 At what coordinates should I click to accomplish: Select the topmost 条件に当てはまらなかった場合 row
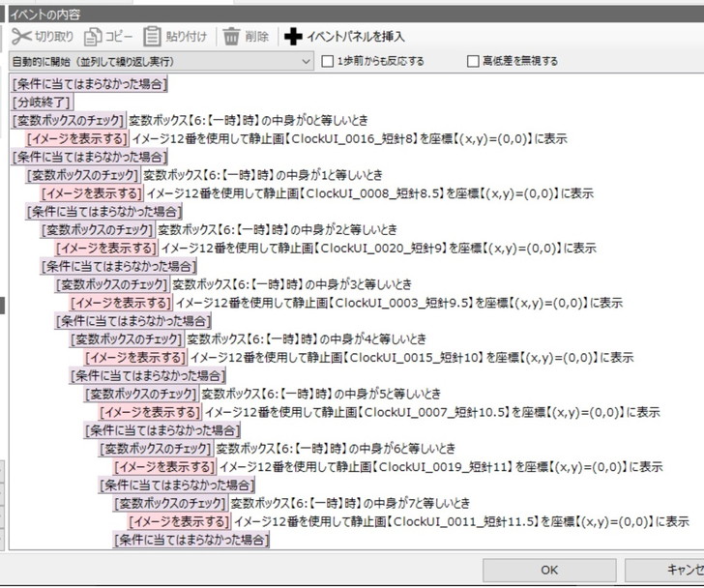[89, 83]
